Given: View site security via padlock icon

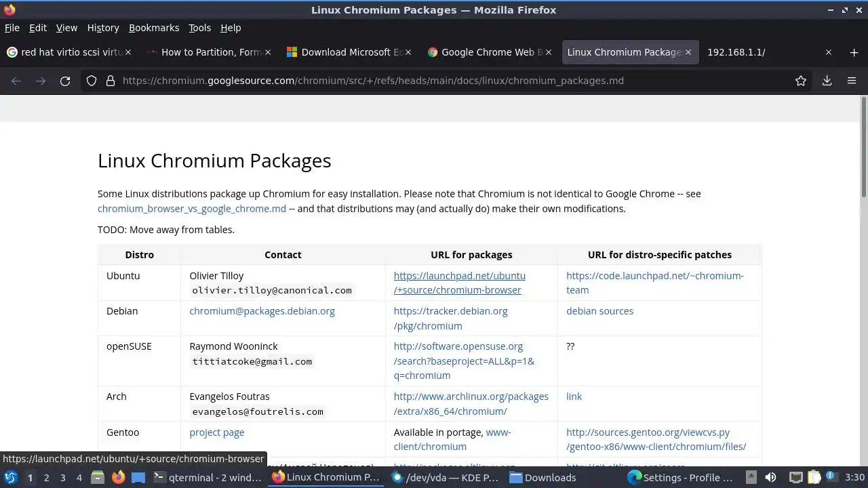Looking at the screenshot, I should tap(111, 81).
